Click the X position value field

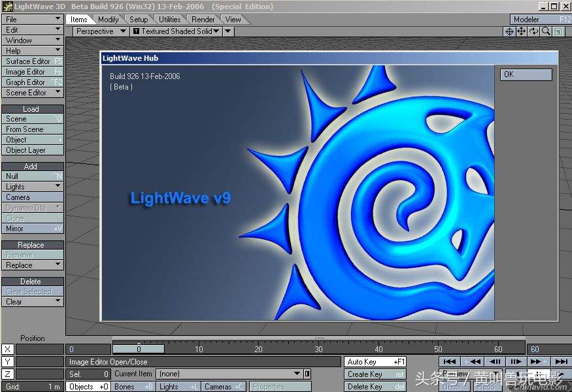click(x=39, y=350)
